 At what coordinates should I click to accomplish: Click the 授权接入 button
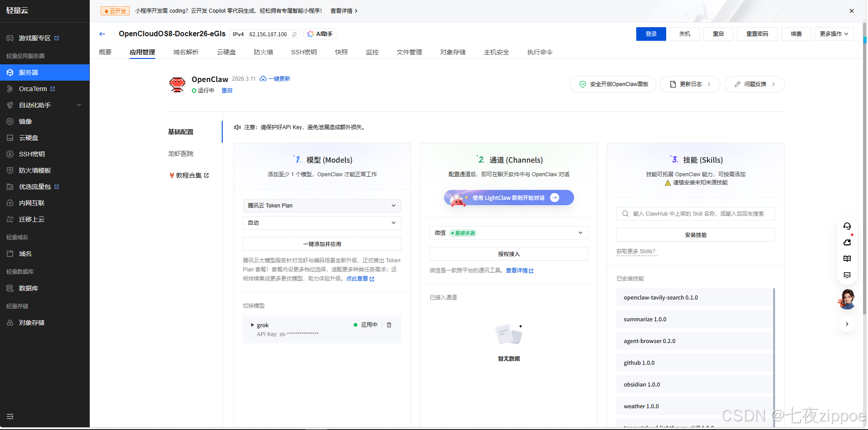click(508, 254)
